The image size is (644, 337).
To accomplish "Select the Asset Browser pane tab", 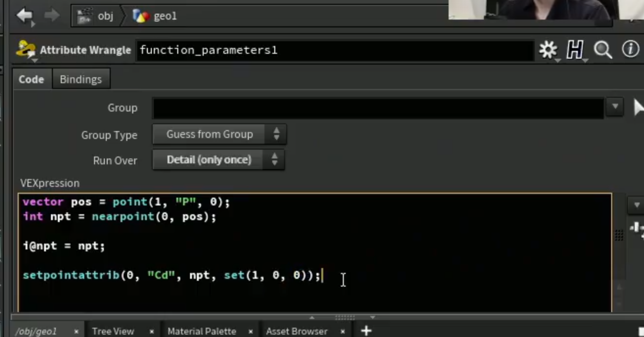I will pos(297,331).
